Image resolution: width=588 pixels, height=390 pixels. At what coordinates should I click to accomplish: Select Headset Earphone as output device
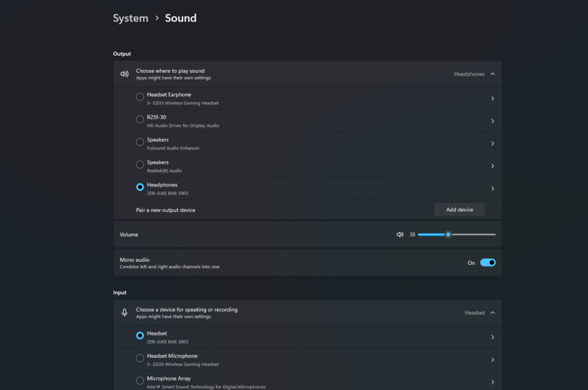[140, 97]
